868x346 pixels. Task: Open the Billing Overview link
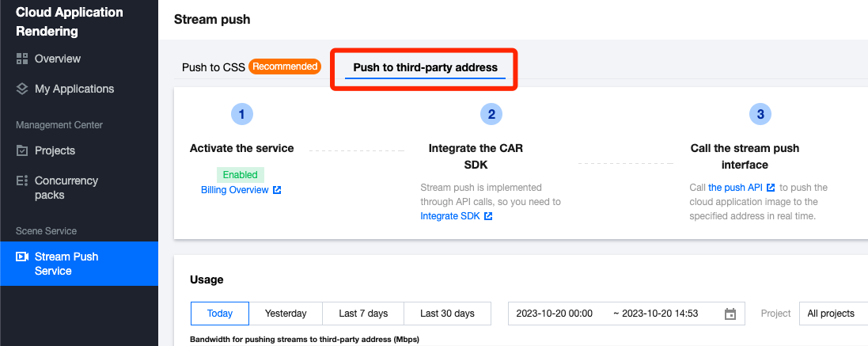(x=235, y=190)
